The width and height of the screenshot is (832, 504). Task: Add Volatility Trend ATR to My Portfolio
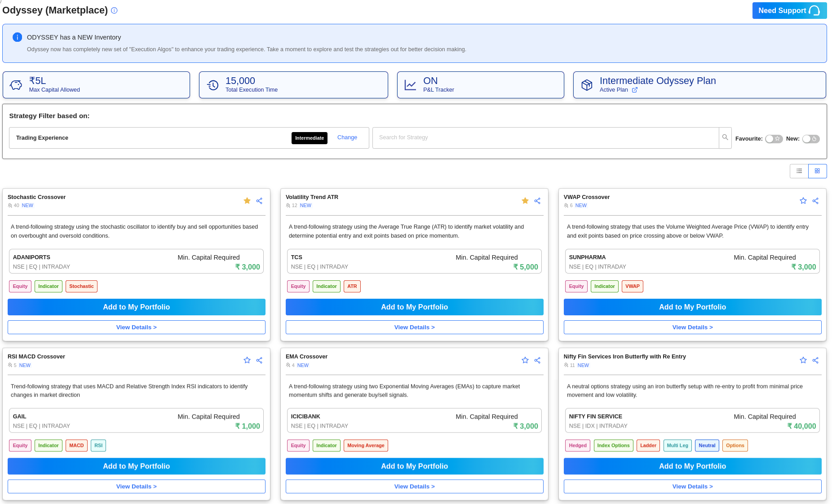pos(415,307)
